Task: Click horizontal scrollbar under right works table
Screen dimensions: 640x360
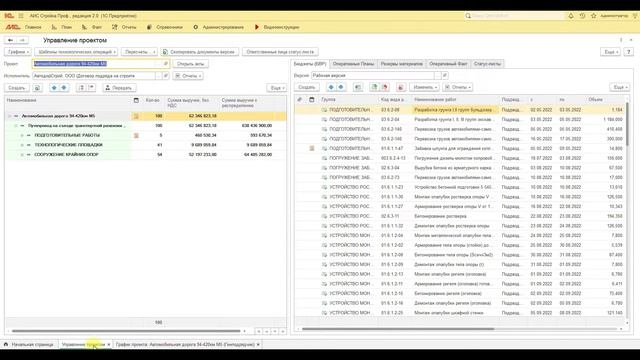Action: point(398,329)
